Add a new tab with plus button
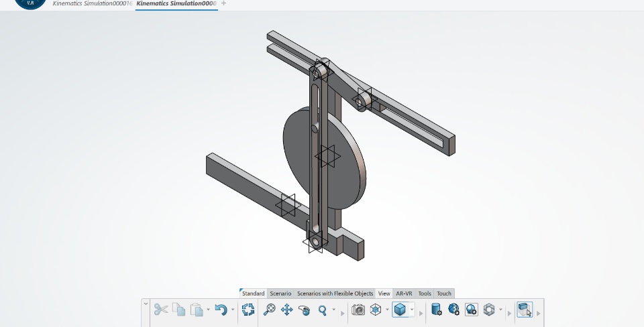644x327 pixels. tap(223, 3)
